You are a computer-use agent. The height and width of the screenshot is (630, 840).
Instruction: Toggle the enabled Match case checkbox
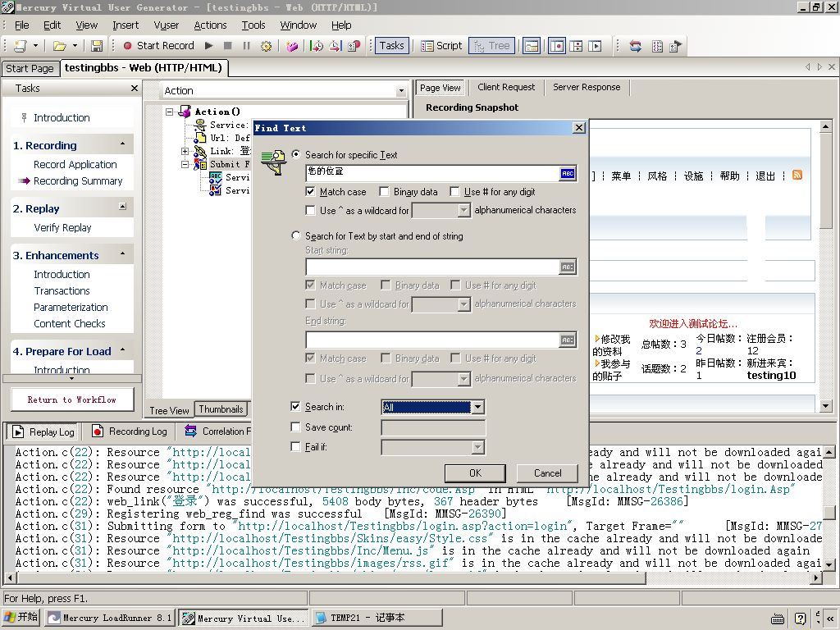[x=310, y=192]
